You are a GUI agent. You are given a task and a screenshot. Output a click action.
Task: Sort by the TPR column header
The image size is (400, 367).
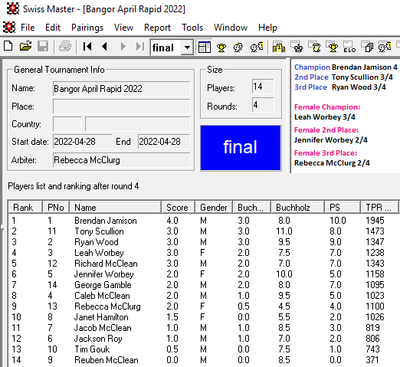pos(379,207)
